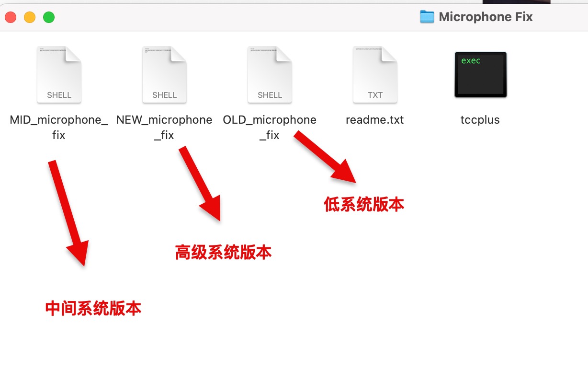Select the OLD_microphone_fix shell script icon
Viewport: 588px width, 372px height.
[x=270, y=75]
